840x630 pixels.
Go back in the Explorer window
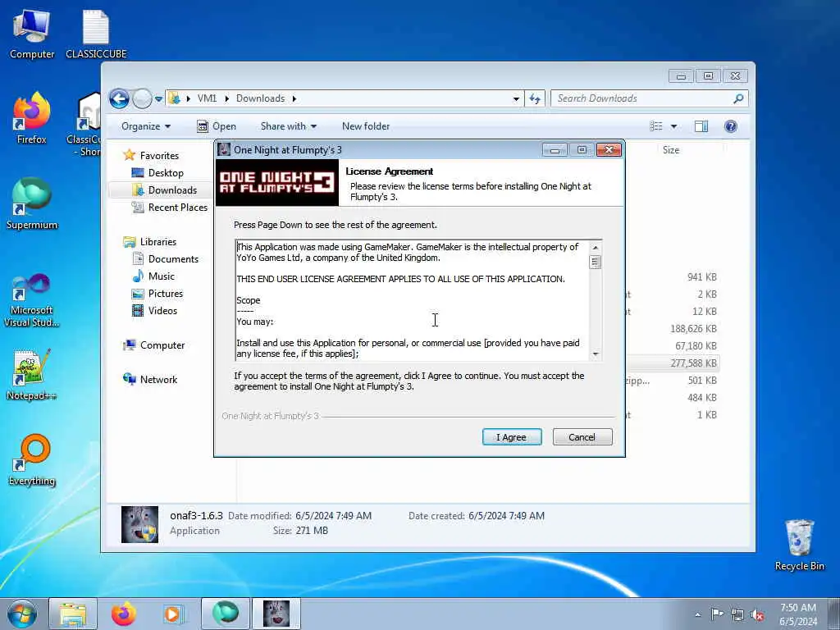tap(120, 98)
